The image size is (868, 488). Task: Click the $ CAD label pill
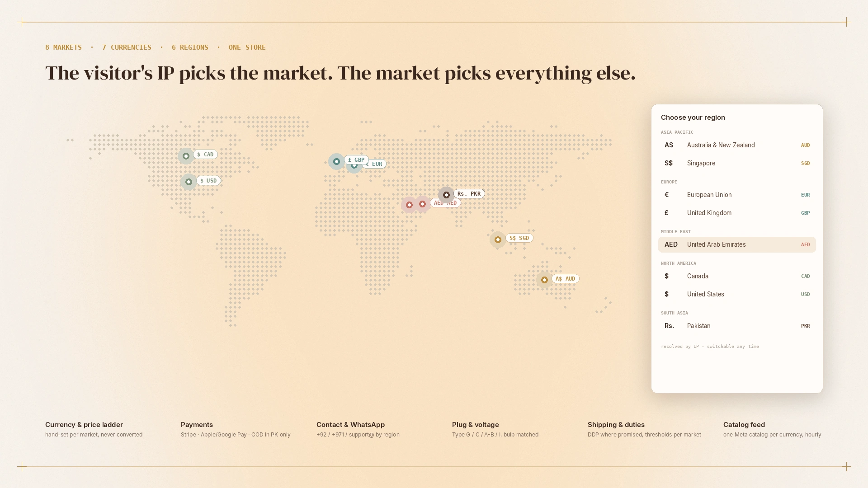tap(205, 155)
